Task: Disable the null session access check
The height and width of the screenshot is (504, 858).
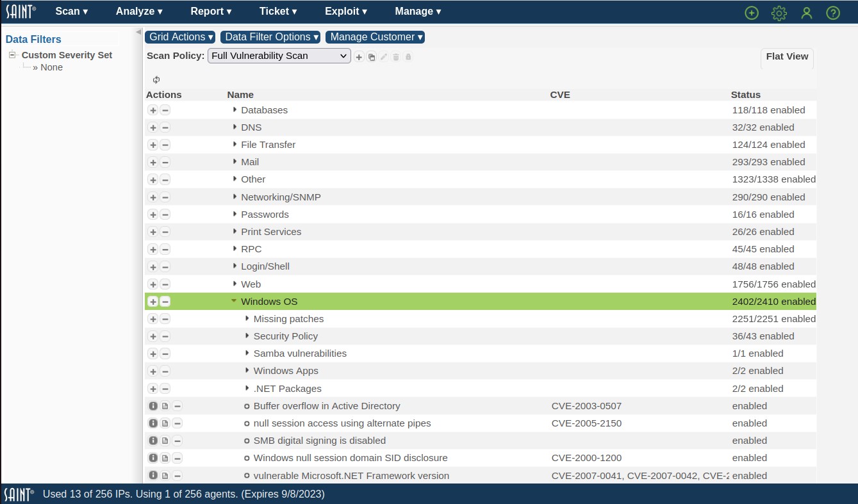Action: (x=177, y=423)
